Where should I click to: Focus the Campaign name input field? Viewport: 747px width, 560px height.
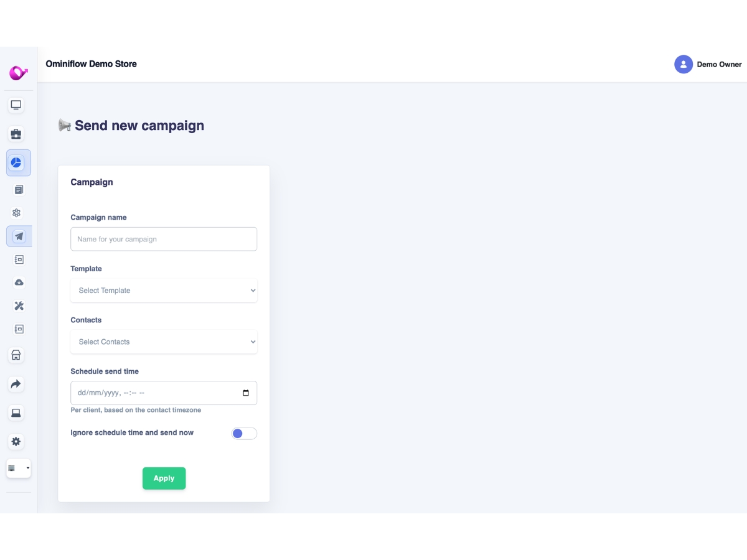pyautogui.click(x=164, y=239)
